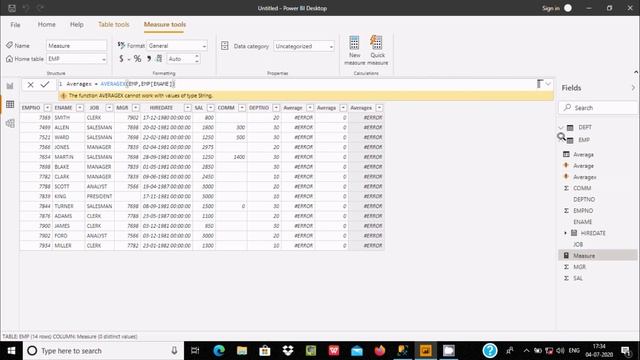Viewport: 640px width, 360px height.
Task: Open Firefox from taskbar
Action: pyautogui.click(x=380, y=351)
